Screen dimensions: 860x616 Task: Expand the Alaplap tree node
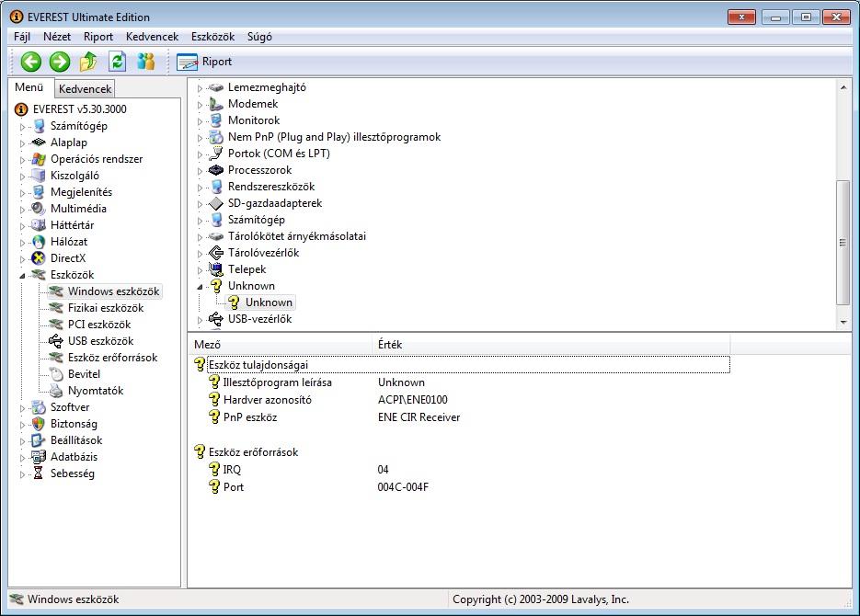(x=22, y=143)
